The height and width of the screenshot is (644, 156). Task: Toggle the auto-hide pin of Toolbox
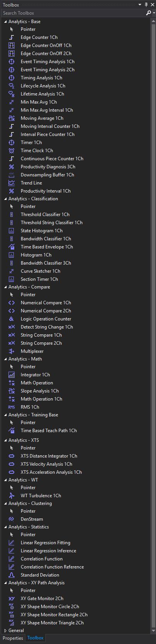[146, 5]
